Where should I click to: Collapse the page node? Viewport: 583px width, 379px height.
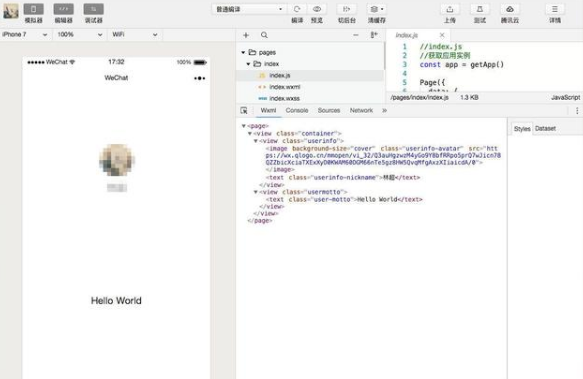244,126
